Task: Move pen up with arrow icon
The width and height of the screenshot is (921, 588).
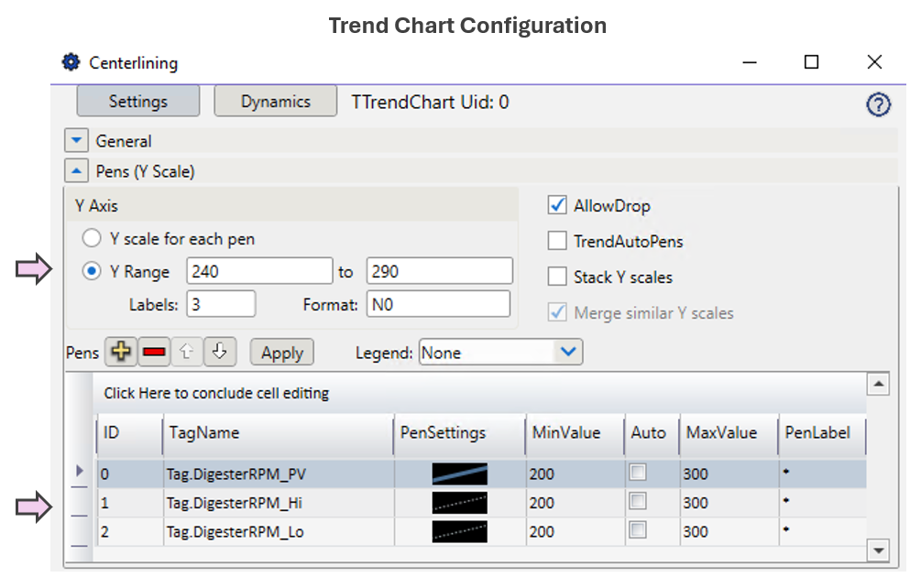Action: click(187, 353)
